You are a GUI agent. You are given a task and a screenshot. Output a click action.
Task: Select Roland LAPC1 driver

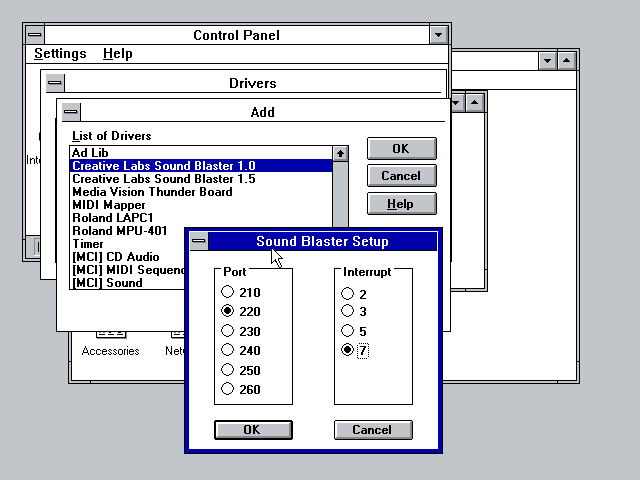point(201,218)
